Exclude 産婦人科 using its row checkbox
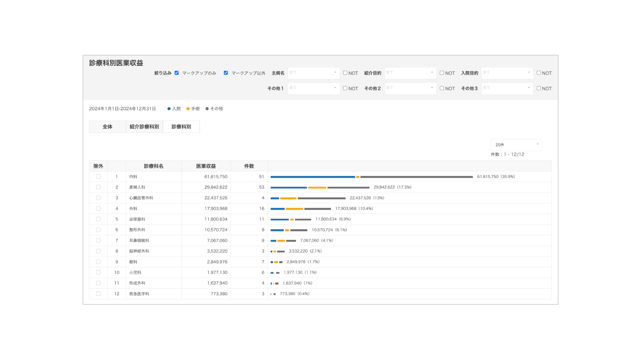644x360 pixels. tap(98, 187)
